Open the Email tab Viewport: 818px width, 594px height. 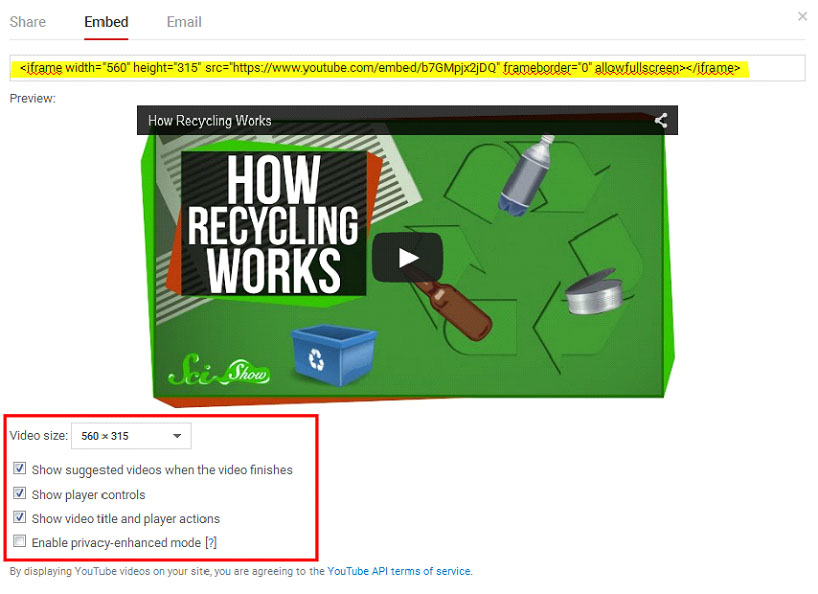[184, 22]
